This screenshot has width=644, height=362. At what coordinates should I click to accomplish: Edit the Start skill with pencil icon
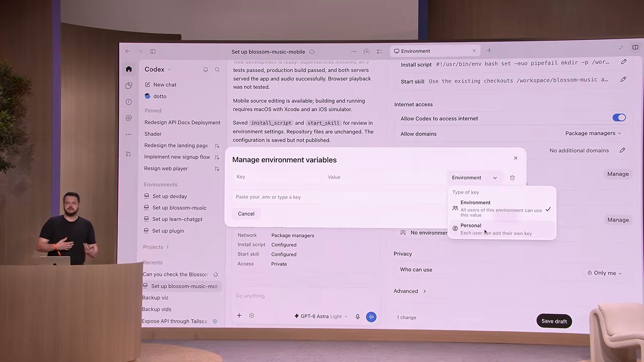623,79
